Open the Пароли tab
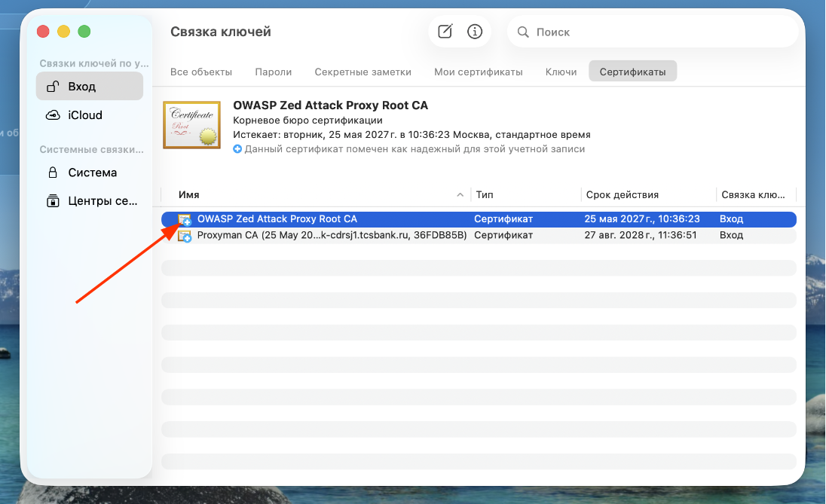The width and height of the screenshot is (826, 504). (x=274, y=72)
